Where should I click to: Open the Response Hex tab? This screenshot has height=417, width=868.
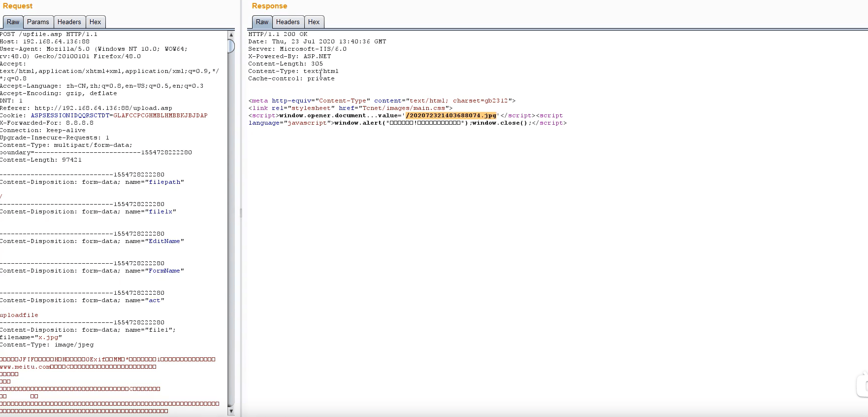pos(314,22)
